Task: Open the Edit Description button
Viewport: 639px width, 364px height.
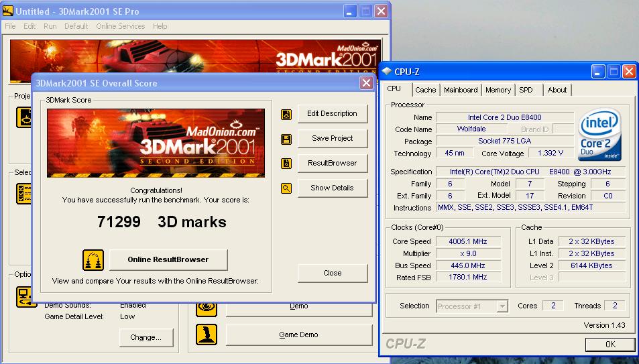Action: pos(332,114)
